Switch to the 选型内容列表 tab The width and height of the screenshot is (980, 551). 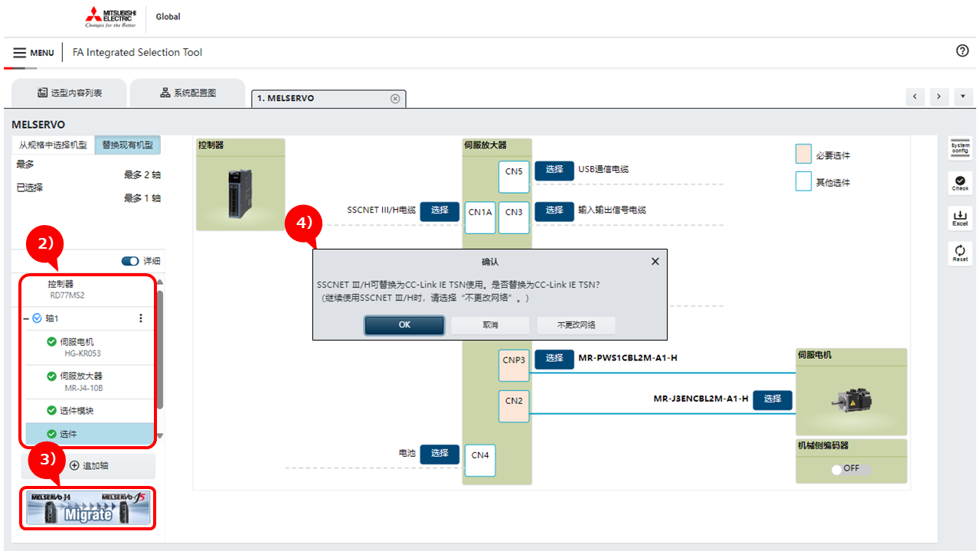coord(70,93)
